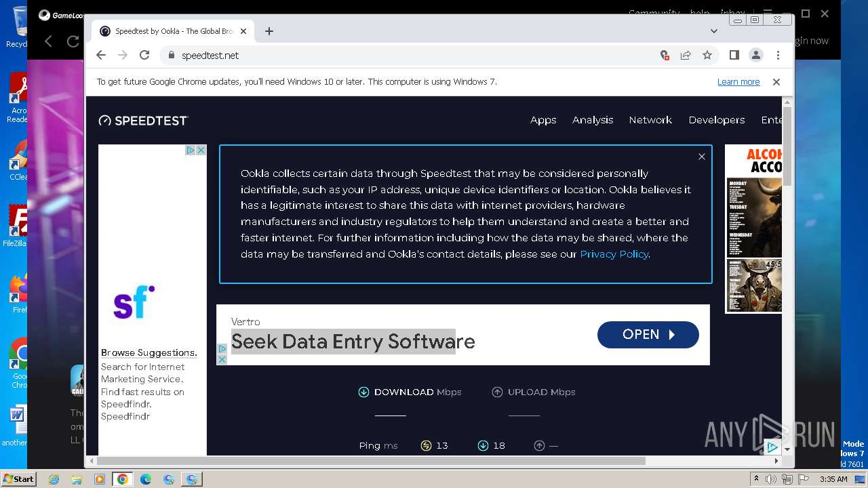This screenshot has width=868, height=488.
Task: Click the GameLoop refresh icon
Action: pyautogui.click(x=73, y=41)
